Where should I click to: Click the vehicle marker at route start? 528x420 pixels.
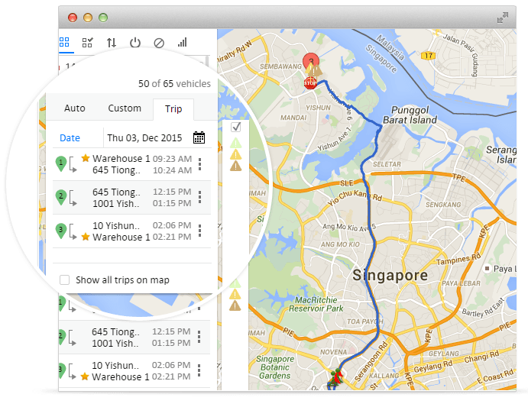coord(335,377)
